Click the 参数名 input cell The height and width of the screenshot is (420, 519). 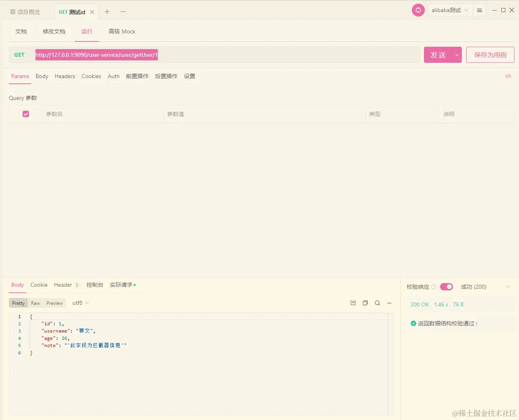point(103,114)
